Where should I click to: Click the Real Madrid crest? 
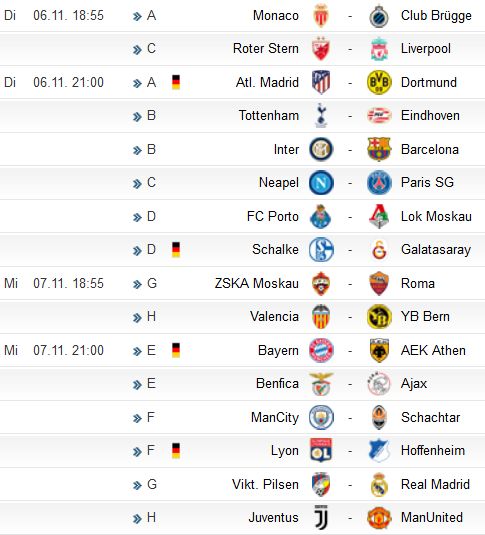coord(379,484)
